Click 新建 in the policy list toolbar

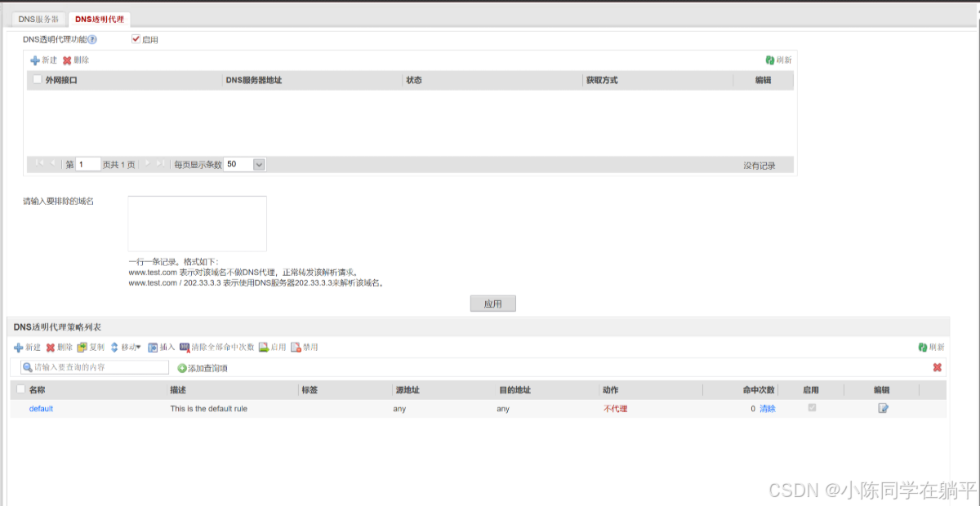tap(27, 348)
